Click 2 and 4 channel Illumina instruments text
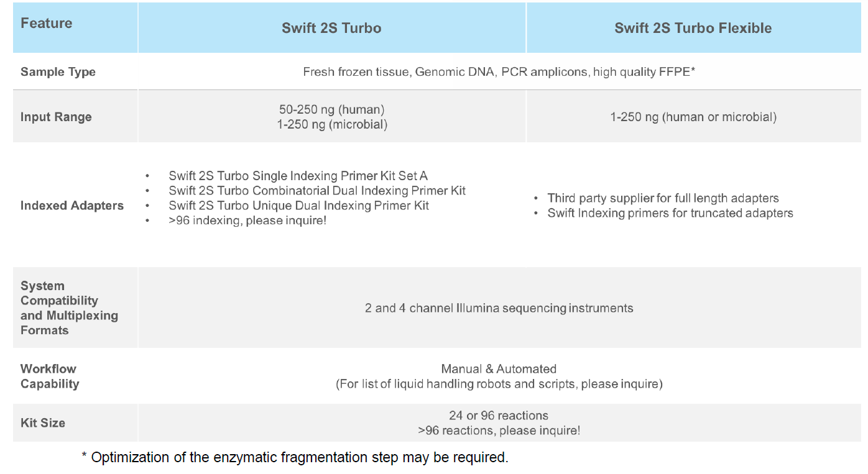The height and width of the screenshot is (474, 868). point(499,308)
